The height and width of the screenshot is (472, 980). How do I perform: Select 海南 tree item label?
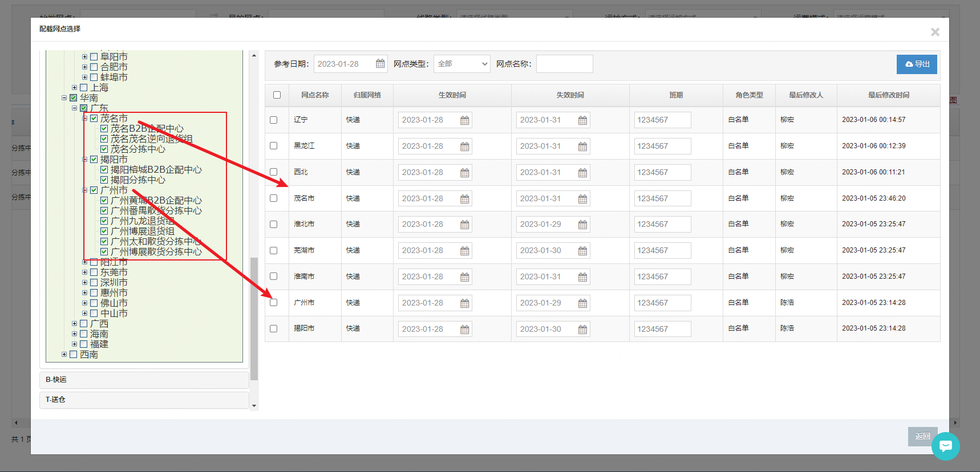pyautogui.click(x=99, y=333)
